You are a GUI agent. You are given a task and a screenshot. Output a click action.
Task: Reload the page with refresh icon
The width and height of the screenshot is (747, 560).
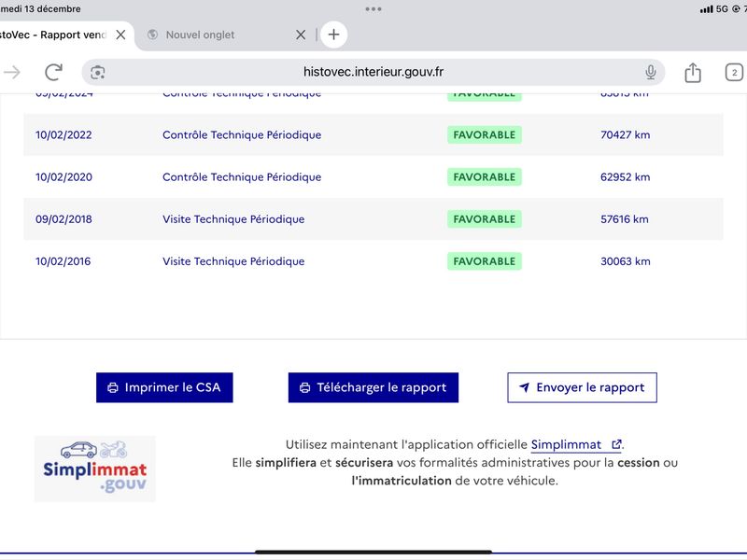click(x=53, y=73)
